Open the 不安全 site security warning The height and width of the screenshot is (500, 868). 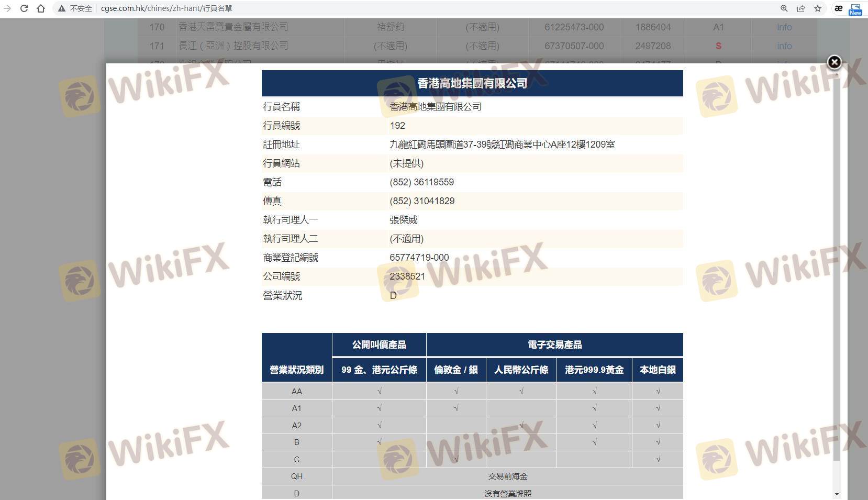75,8
